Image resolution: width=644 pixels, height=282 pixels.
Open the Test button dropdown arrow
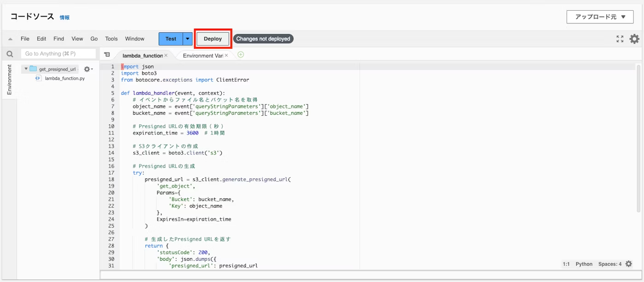pos(188,39)
